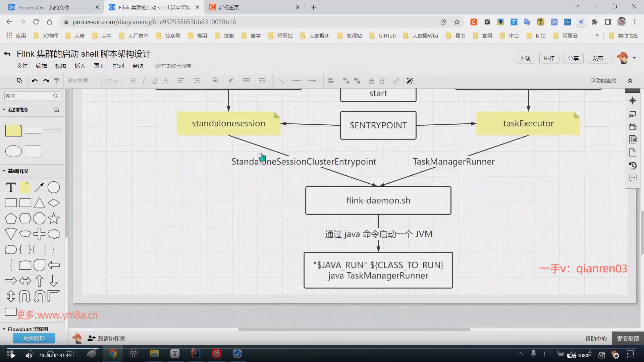Click the fill color bucket icon
644x362 pixels.
215,80
